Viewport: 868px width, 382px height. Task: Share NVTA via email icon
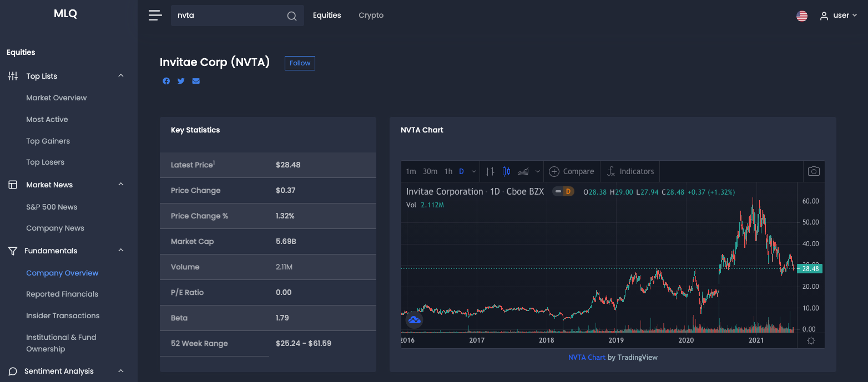coord(196,81)
